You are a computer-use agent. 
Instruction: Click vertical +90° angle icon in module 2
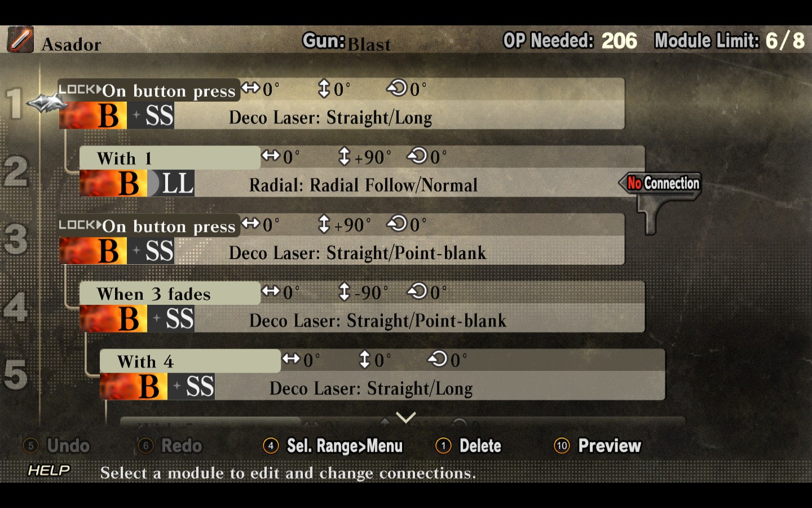click(345, 156)
